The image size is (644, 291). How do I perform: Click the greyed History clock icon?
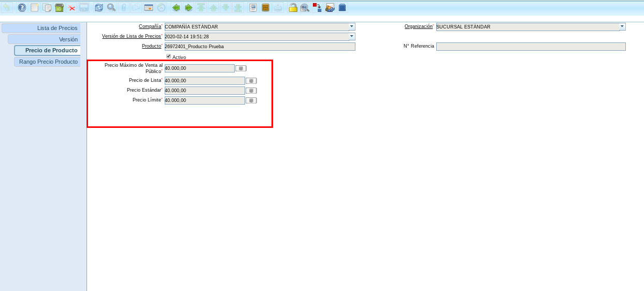click(161, 8)
